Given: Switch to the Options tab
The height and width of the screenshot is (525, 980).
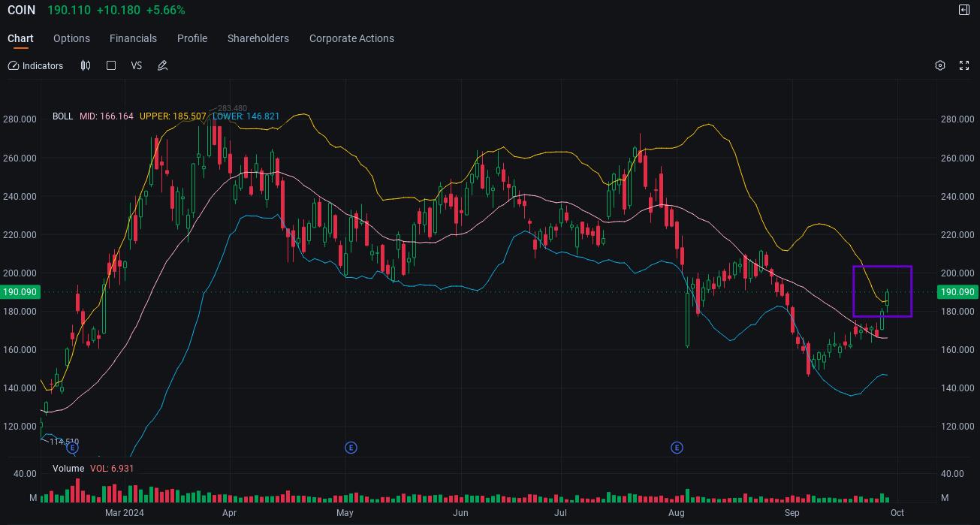Looking at the screenshot, I should [x=71, y=38].
